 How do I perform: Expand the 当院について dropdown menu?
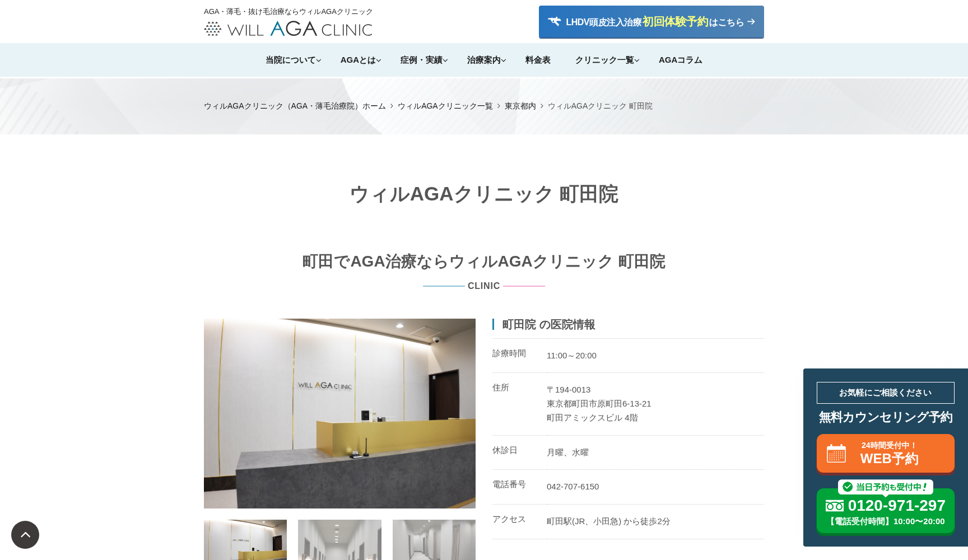coord(292,60)
